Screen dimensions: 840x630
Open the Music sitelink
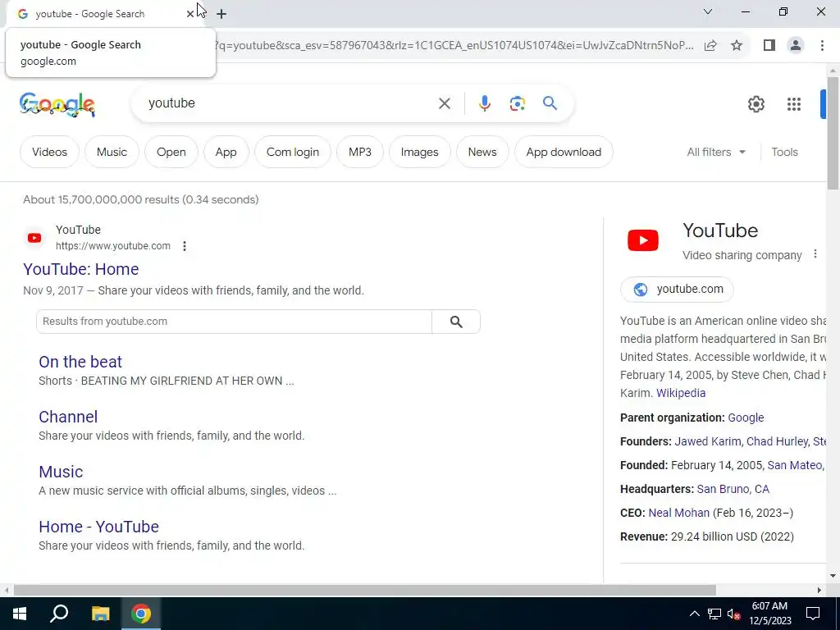click(x=61, y=472)
